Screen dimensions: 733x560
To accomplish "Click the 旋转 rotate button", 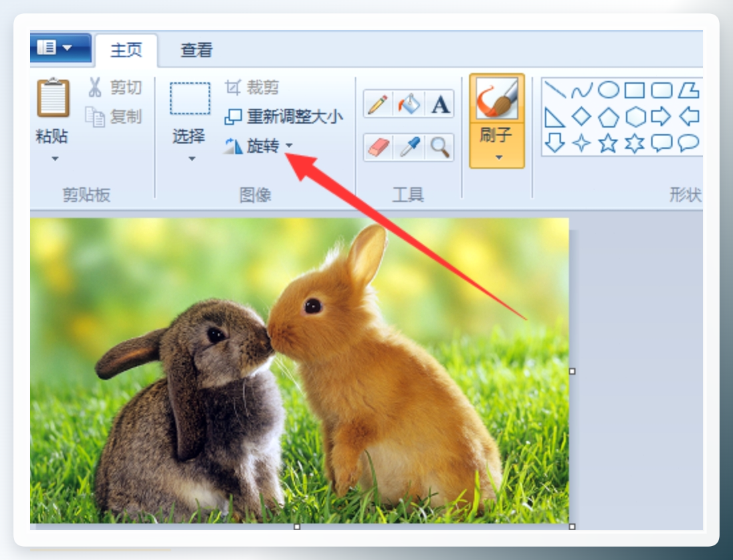I will pyautogui.click(x=253, y=146).
